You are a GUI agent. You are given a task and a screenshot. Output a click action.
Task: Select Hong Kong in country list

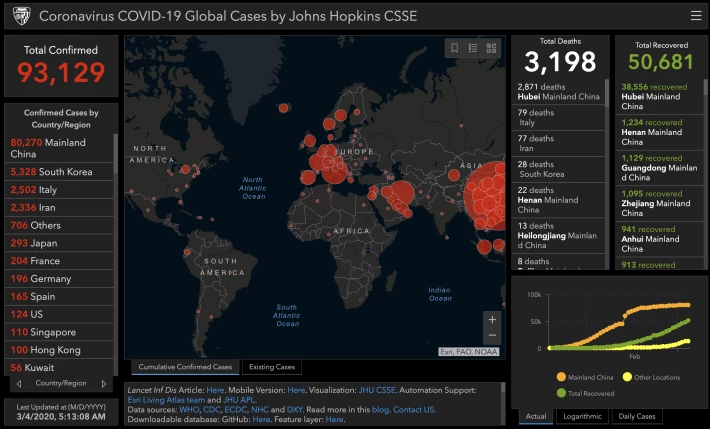coord(59,350)
